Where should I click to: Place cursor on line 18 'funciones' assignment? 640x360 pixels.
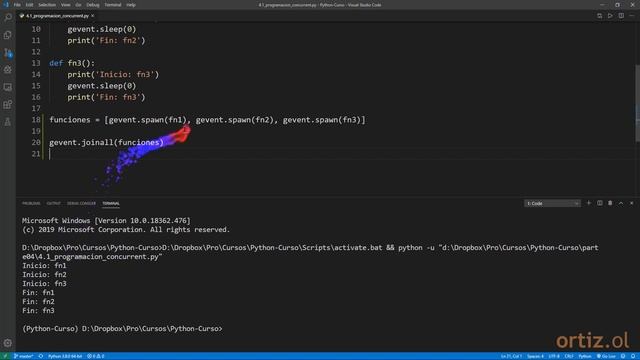coord(207,120)
